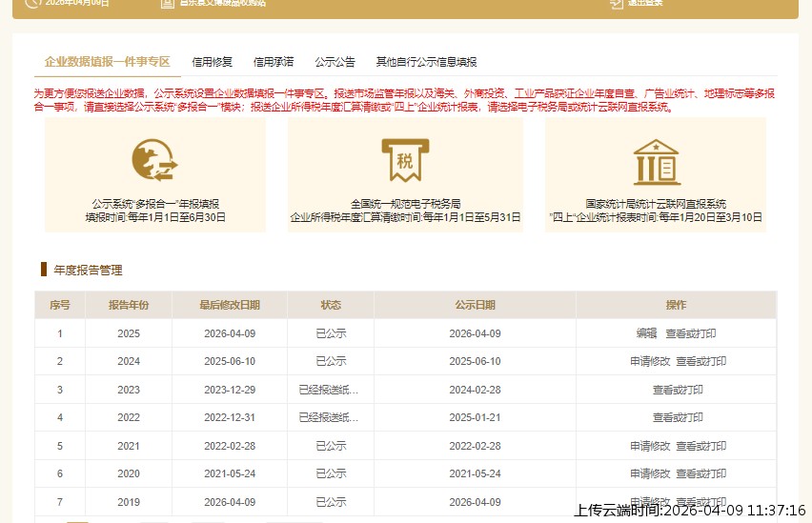Screen dimensions: 812x523
Task: Click the 最后修改日期 column header
Action: (230, 305)
